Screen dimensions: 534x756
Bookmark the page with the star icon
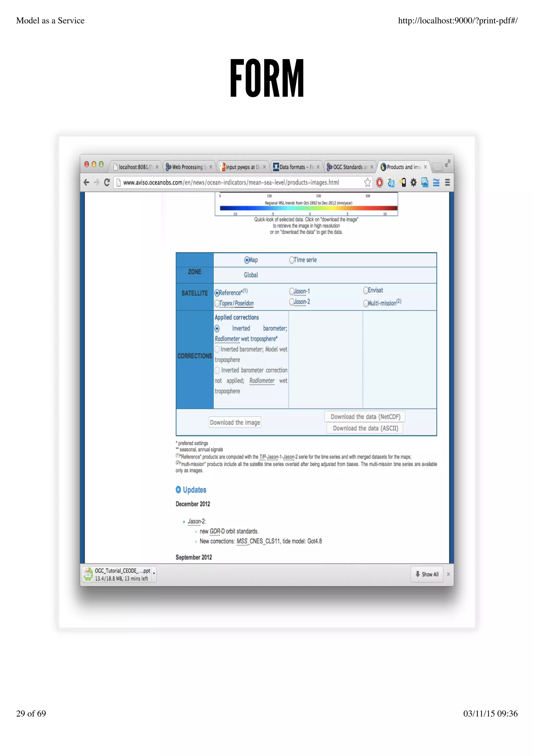coord(367,182)
